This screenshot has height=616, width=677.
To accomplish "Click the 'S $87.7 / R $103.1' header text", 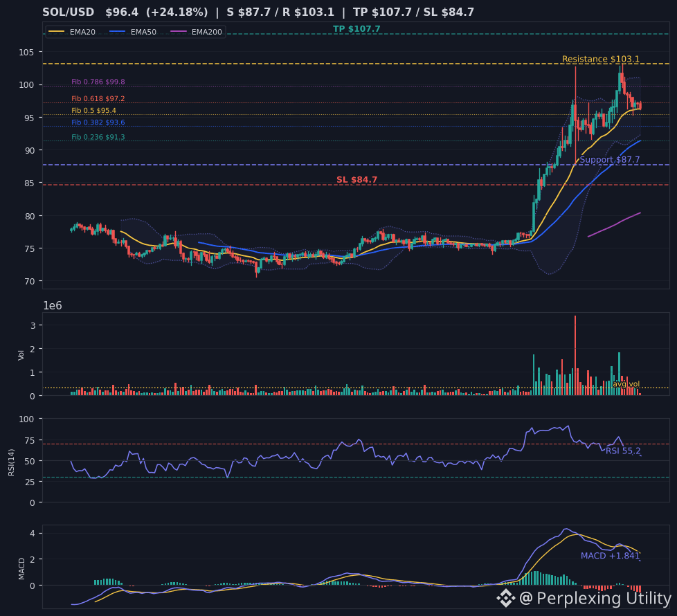I will point(280,12).
